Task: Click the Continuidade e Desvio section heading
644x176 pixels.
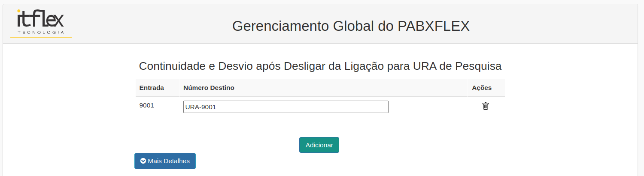Action: coord(320,66)
